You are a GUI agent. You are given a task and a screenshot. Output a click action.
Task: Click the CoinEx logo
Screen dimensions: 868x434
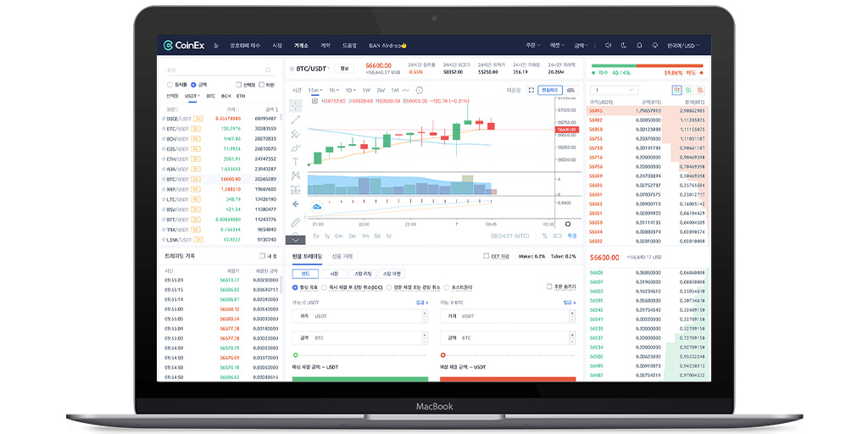[184, 46]
